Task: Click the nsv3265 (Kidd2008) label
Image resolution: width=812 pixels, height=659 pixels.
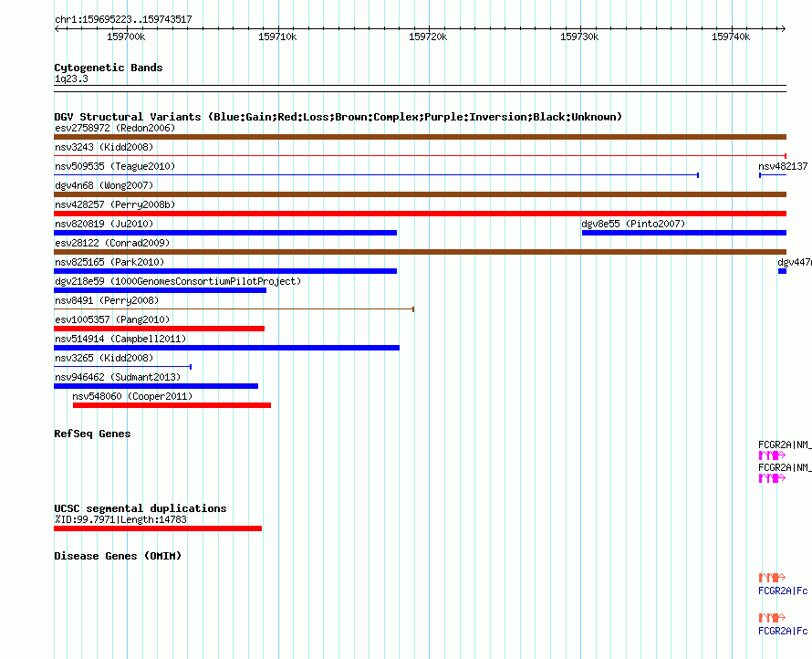Action: pyautogui.click(x=104, y=358)
